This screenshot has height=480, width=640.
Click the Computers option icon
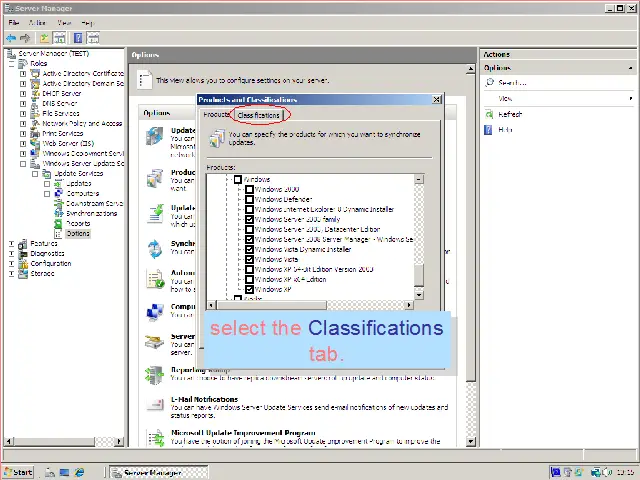(x=155, y=312)
